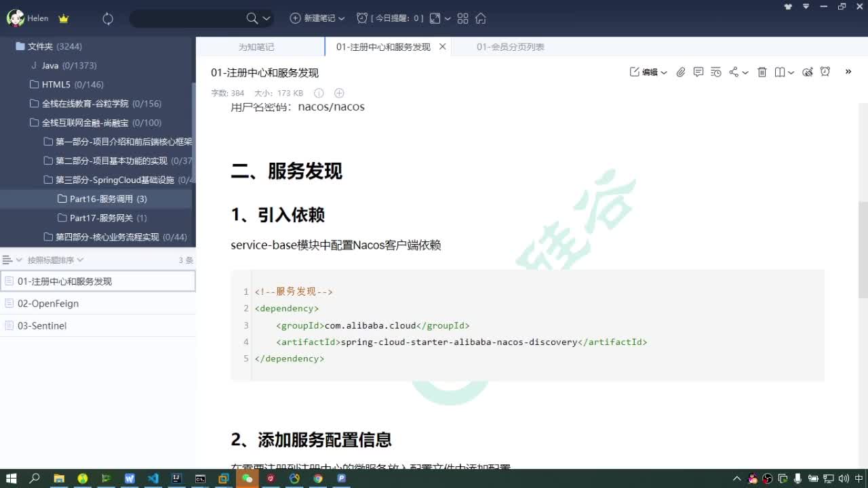Open WeChat from taskbar
This screenshot has width=868, height=488.
click(x=247, y=479)
